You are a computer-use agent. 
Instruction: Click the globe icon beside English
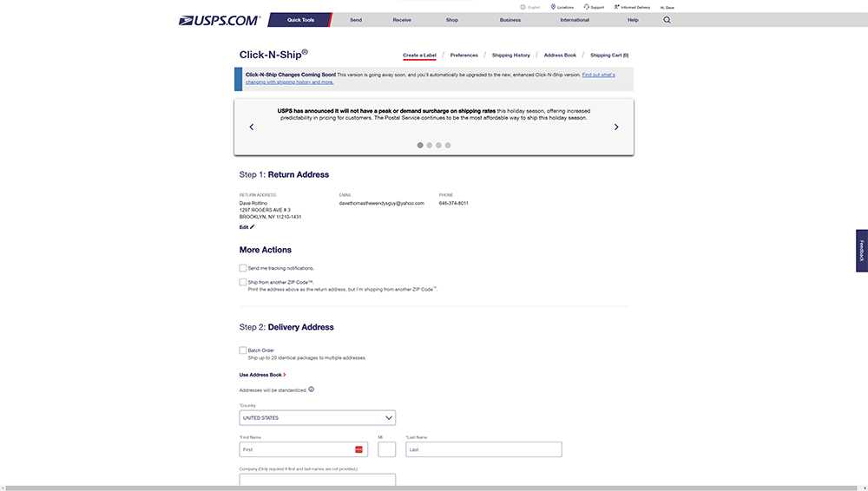tap(523, 7)
